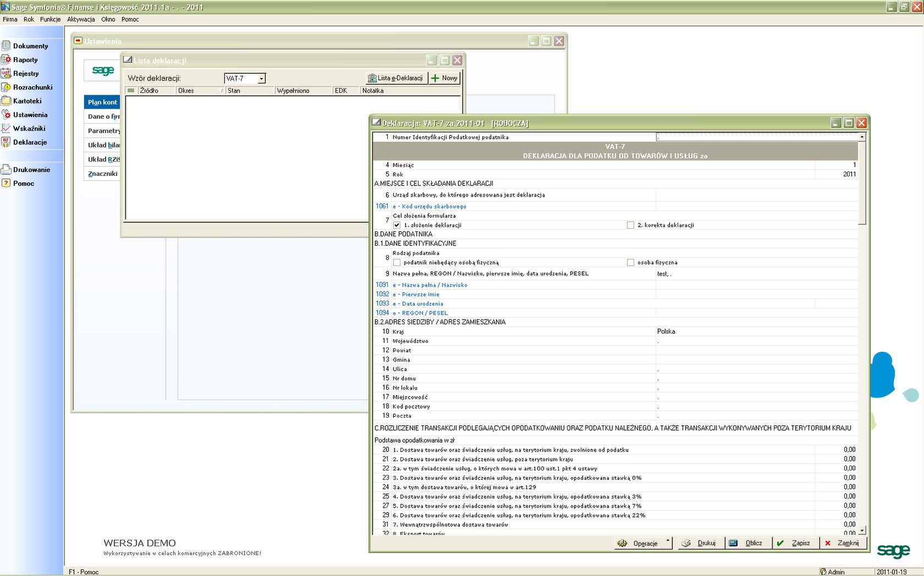Click scrollbar up arrow in declaration form
Screen dimensions: 924x576
pyautogui.click(x=862, y=137)
